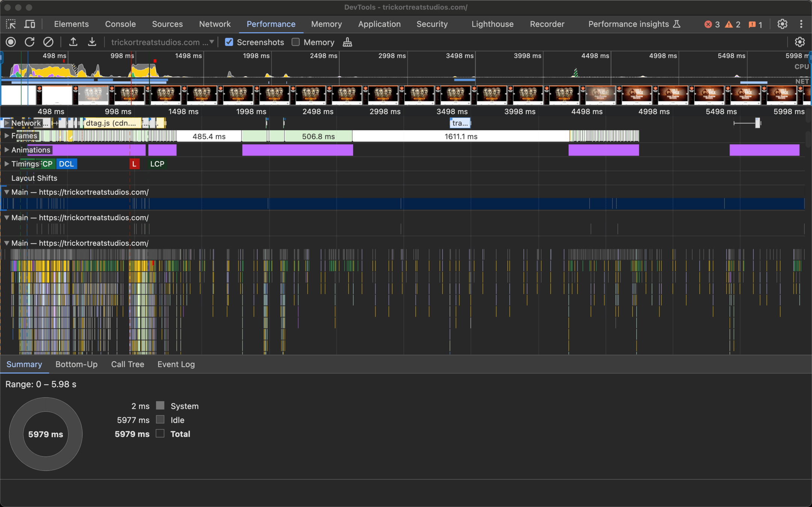
Task: Open the trickortreatstudios.com recording dropdown
Action: 162,42
